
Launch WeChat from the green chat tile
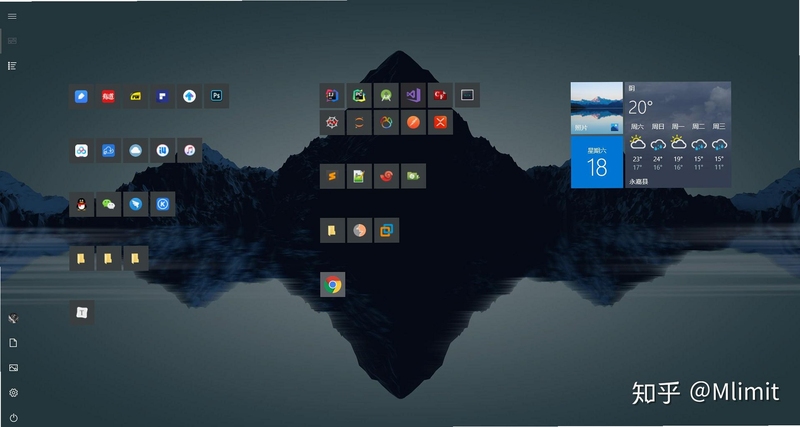108,205
